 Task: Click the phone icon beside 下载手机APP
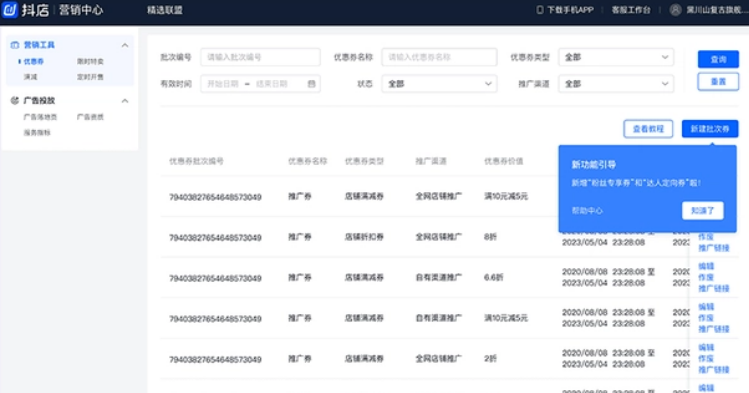[540, 10]
